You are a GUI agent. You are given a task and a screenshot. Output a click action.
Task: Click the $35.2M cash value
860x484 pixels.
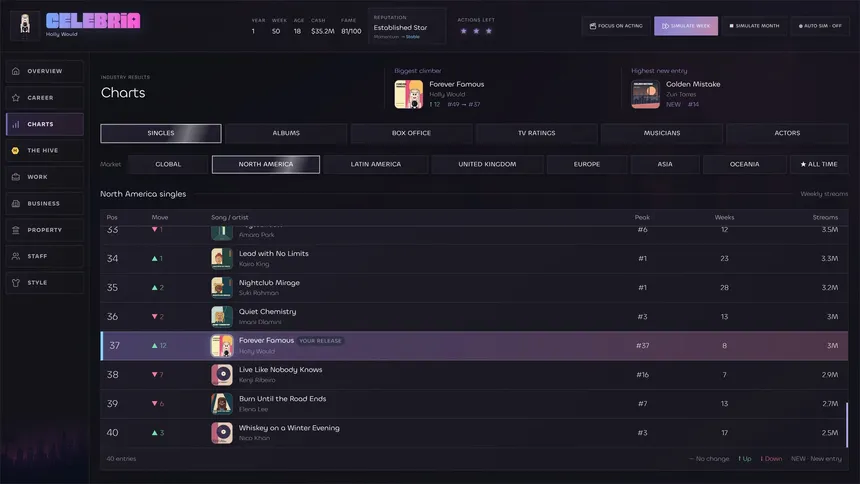click(322, 31)
